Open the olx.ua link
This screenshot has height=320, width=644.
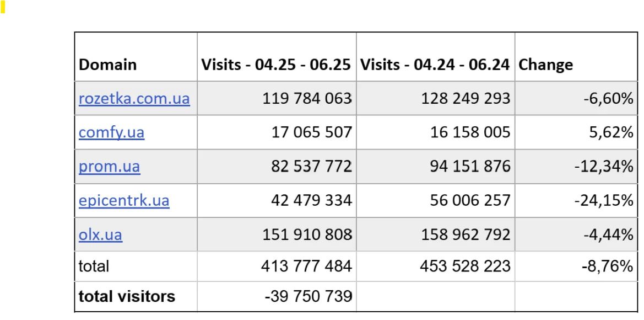click(100, 234)
